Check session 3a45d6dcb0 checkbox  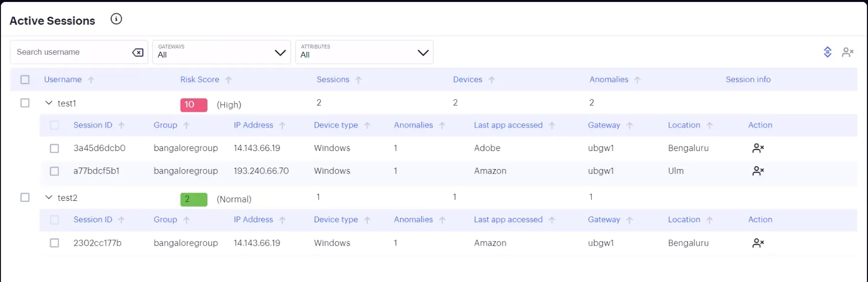point(54,149)
